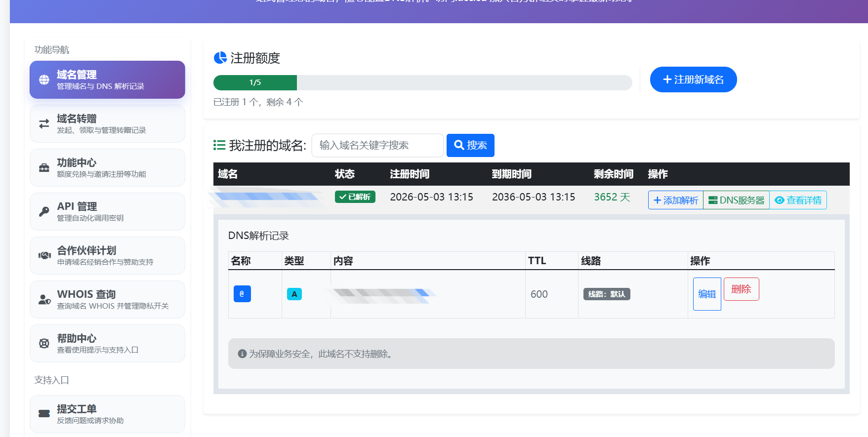Open WHOIS 查询 sidebar item
The image size is (868, 437).
(107, 299)
